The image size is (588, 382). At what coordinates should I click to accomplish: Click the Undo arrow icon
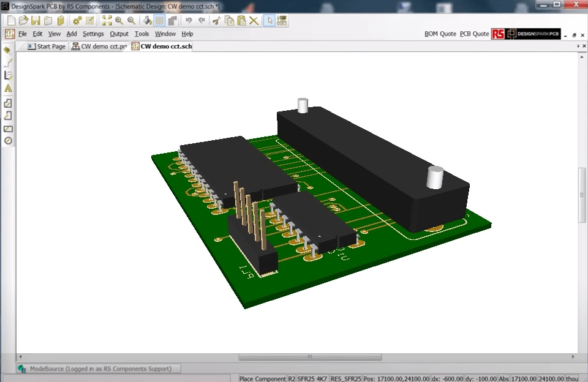189,20
